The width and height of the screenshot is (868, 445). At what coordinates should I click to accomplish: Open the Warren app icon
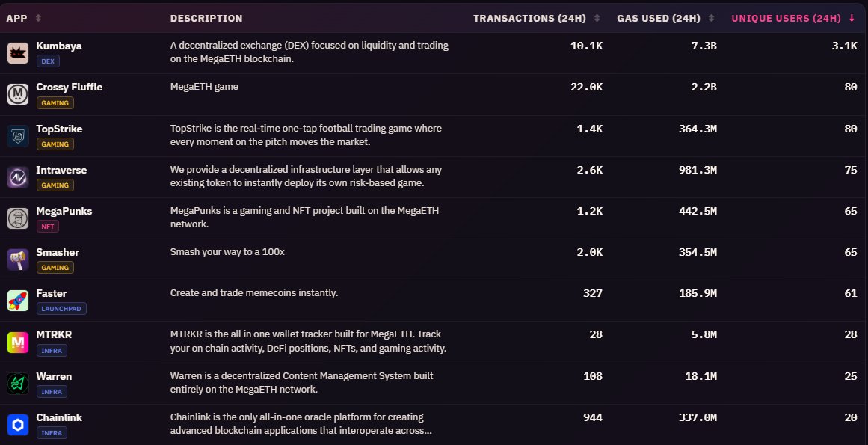click(x=18, y=384)
